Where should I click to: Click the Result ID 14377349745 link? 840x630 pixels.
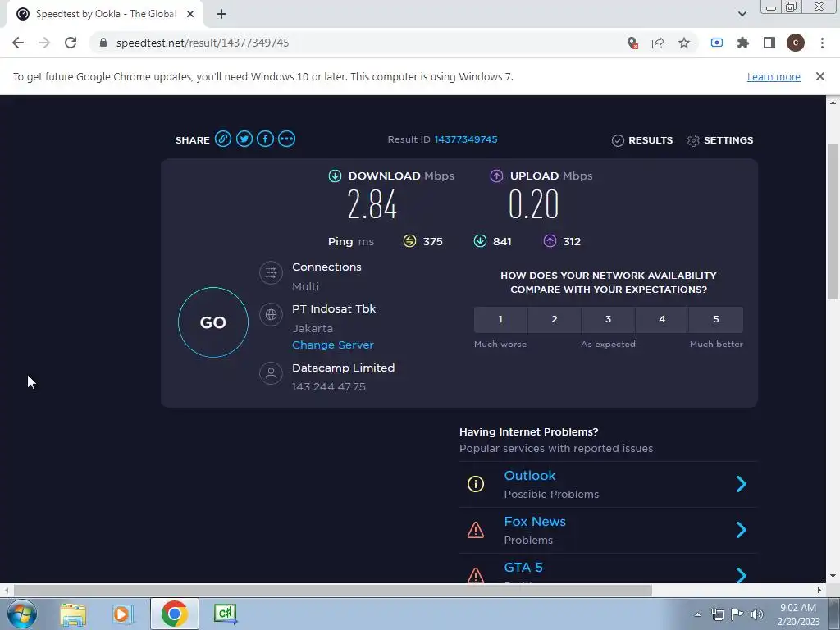tap(466, 139)
